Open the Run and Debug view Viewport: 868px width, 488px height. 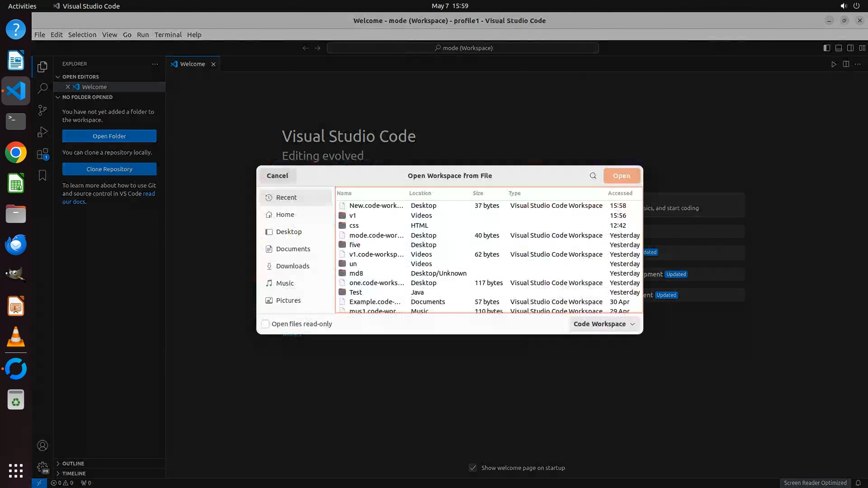click(x=42, y=132)
